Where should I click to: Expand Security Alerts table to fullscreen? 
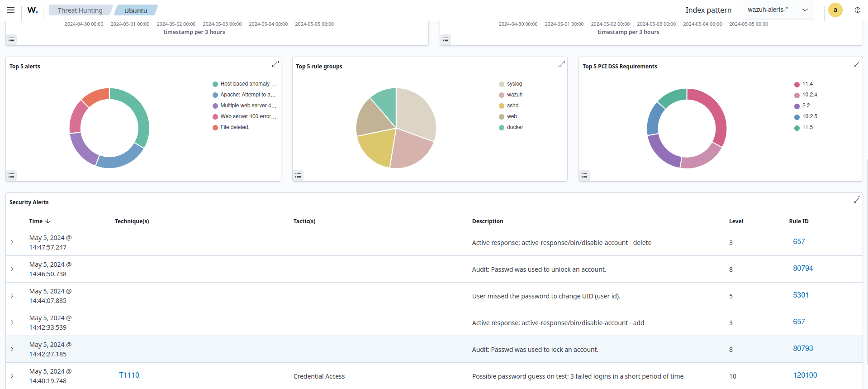[x=857, y=200]
